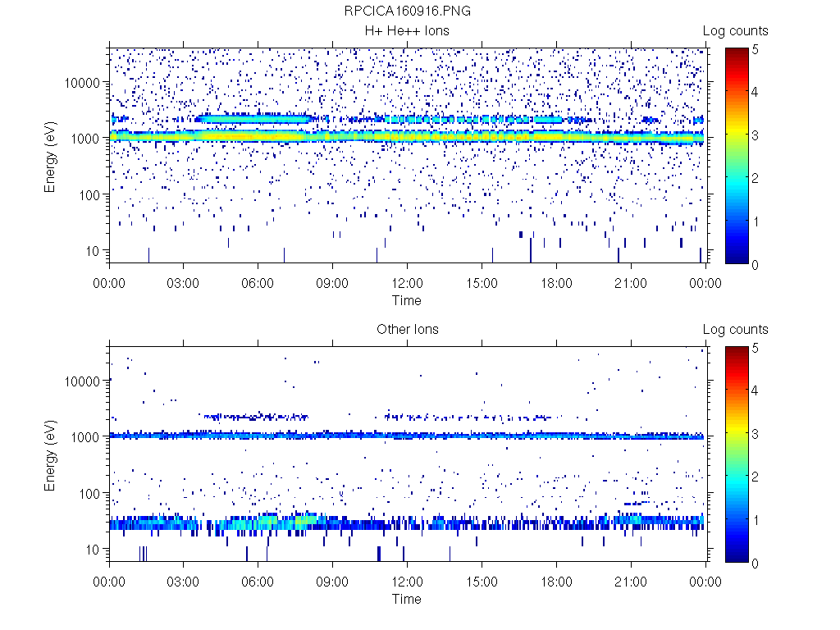
Task: Click the top color bar's 0 label
Action: point(755,265)
